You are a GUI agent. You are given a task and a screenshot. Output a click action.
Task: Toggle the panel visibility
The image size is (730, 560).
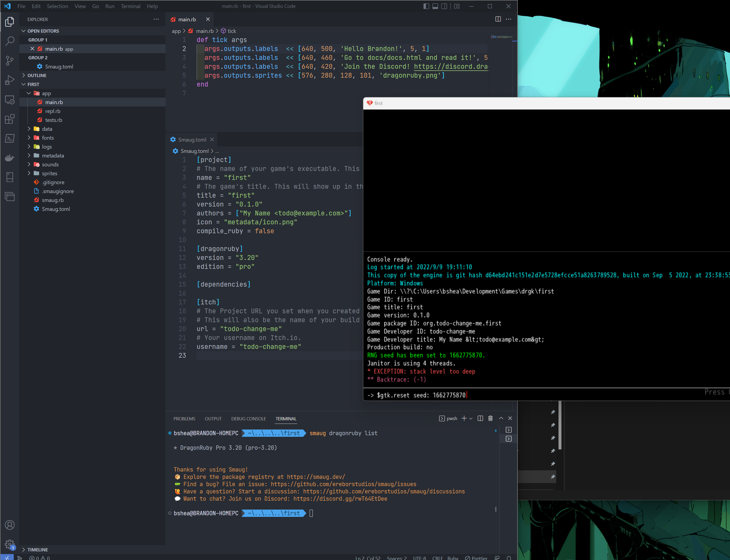point(435,6)
